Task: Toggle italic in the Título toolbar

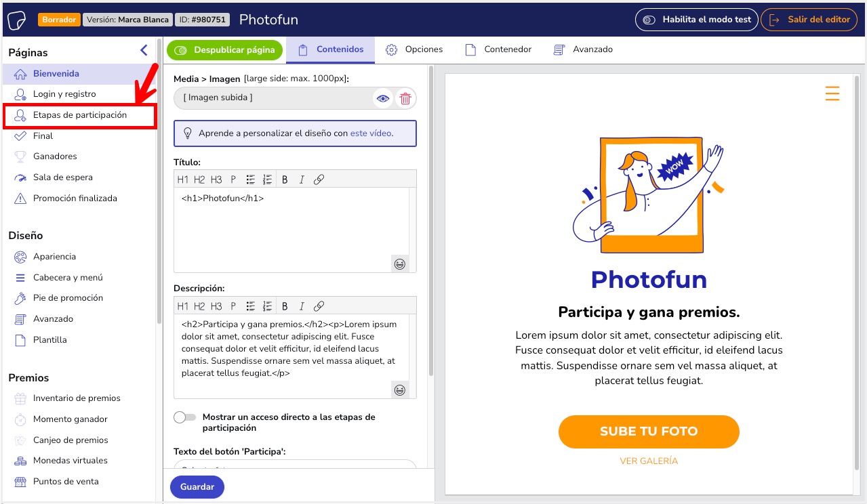Action: tap(302, 180)
